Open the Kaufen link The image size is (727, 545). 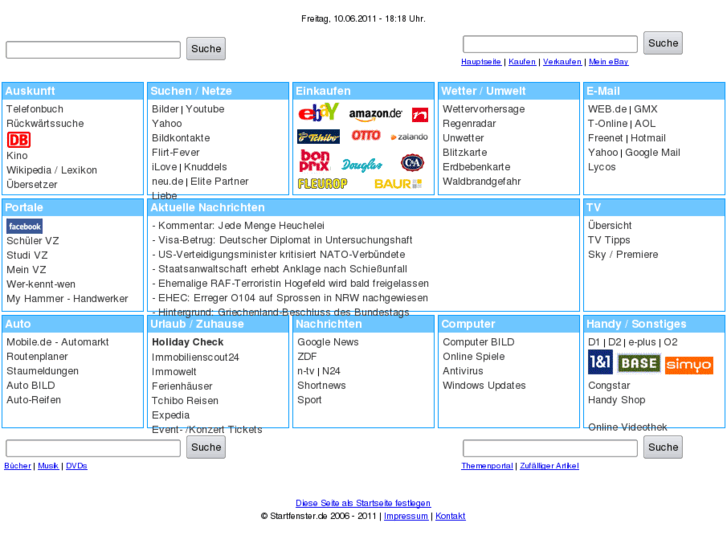click(522, 62)
